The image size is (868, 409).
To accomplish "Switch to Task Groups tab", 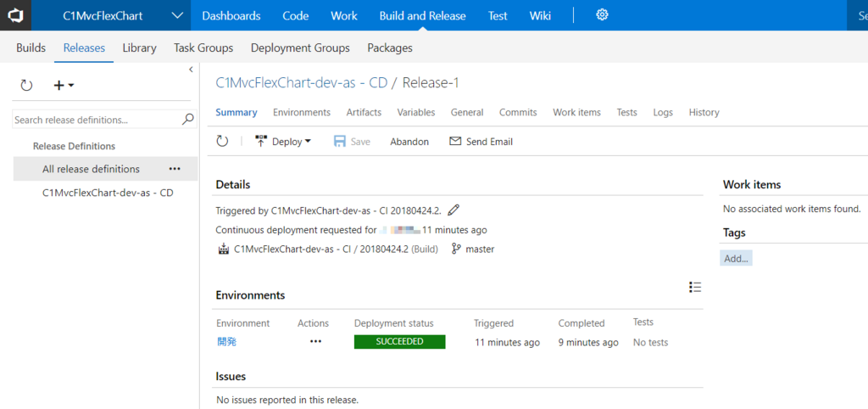I will [x=203, y=48].
